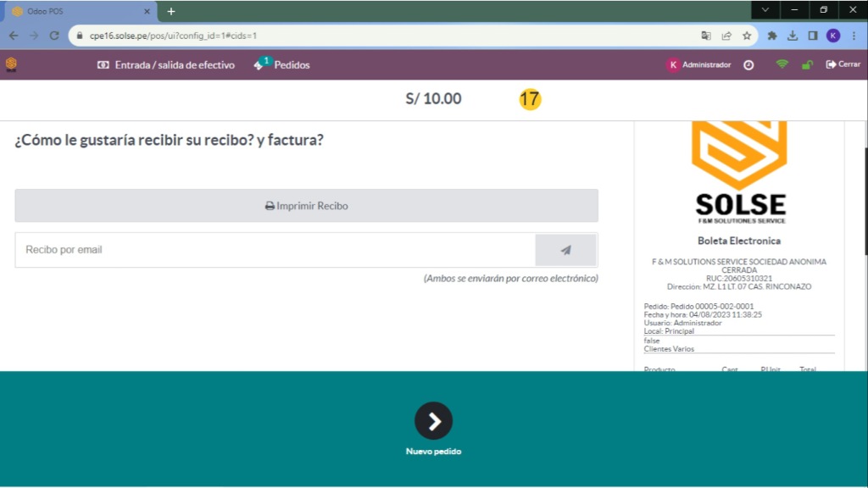Viewport: 868px width, 488px height.
Task: Bookmark this page with the star icon
Action: pos(747,36)
